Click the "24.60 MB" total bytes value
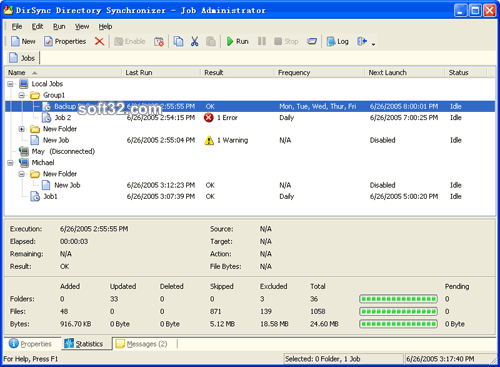 point(324,324)
